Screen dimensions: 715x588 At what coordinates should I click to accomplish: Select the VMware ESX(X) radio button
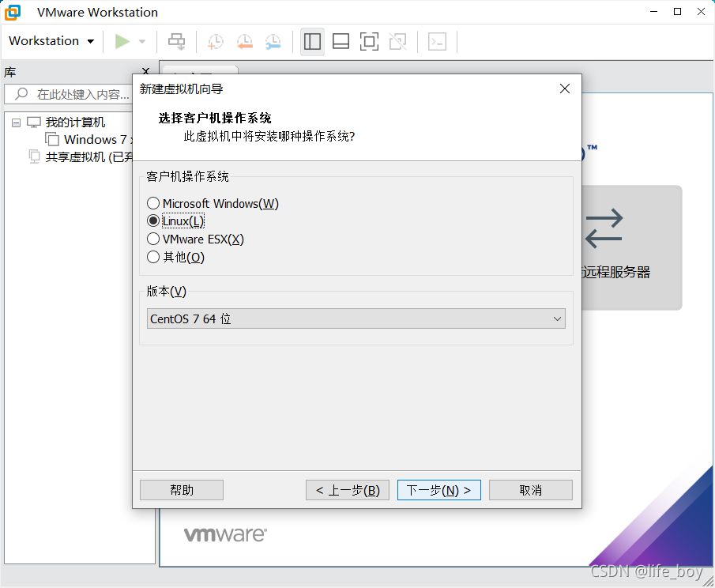pyautogui.click(x=153, y=239)
